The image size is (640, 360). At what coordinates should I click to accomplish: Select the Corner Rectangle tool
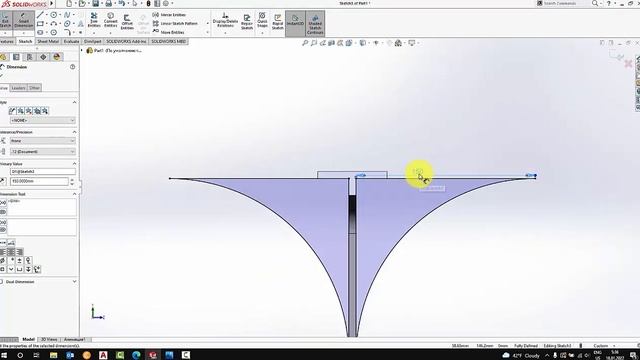(40, 24)
